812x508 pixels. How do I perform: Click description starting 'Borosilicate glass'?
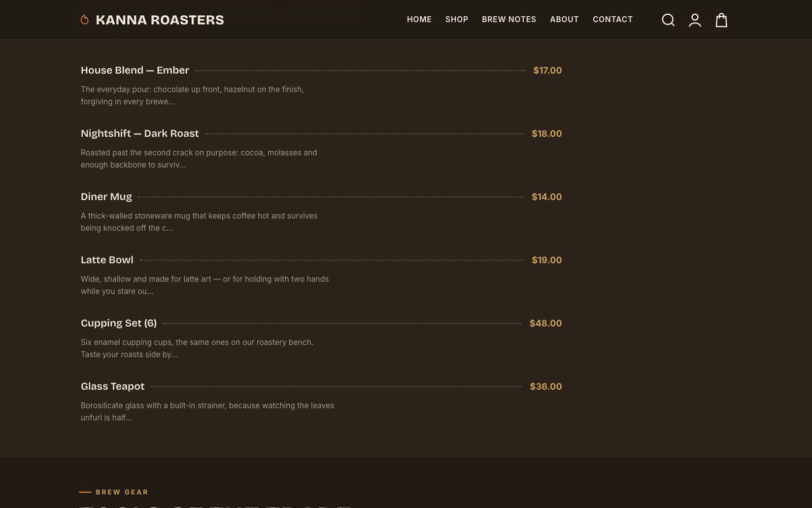[x=208, y=411]
